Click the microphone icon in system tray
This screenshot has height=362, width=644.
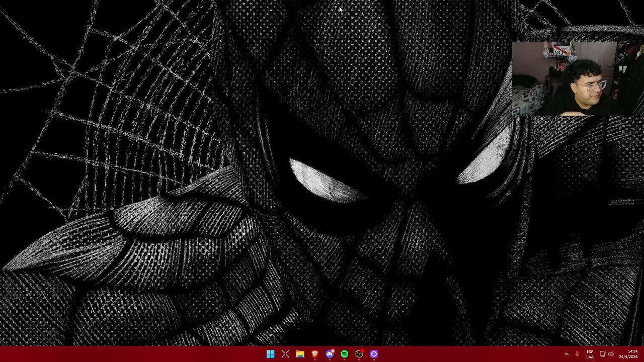577,354
